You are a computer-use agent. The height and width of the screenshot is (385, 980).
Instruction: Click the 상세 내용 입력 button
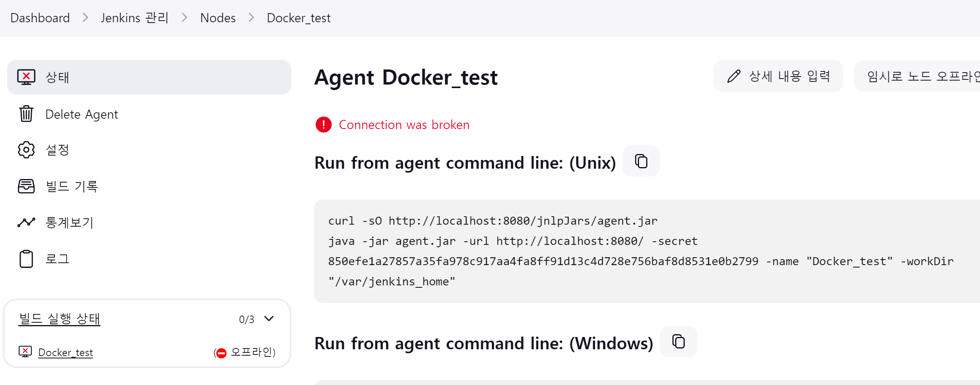click(778, 76)
